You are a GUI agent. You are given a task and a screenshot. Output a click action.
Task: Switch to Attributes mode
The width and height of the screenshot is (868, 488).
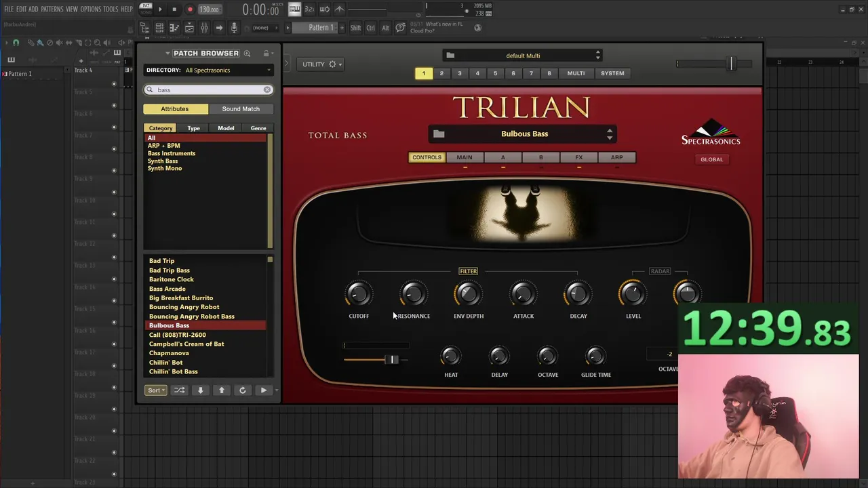pyautogui.click(x=175, y=108)
